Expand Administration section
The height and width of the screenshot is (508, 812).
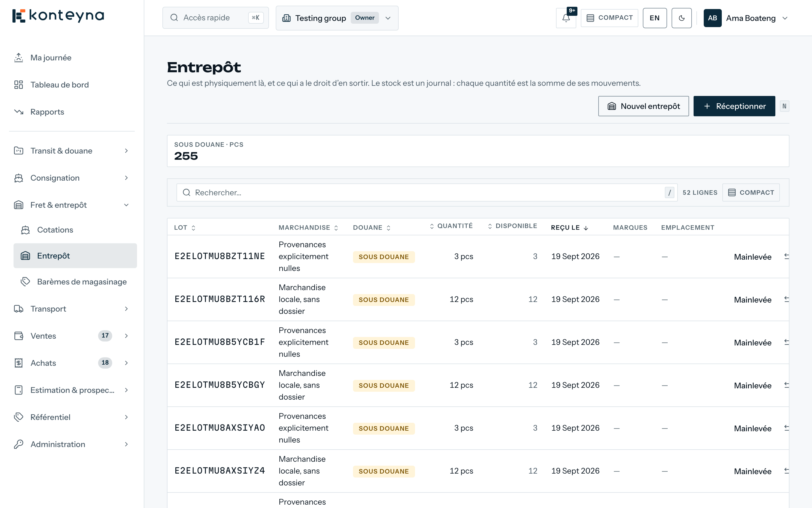click(72, 444)
